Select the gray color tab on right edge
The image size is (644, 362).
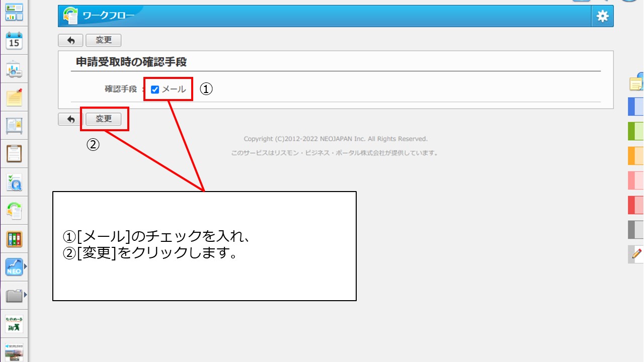click(x=636, y=230)
